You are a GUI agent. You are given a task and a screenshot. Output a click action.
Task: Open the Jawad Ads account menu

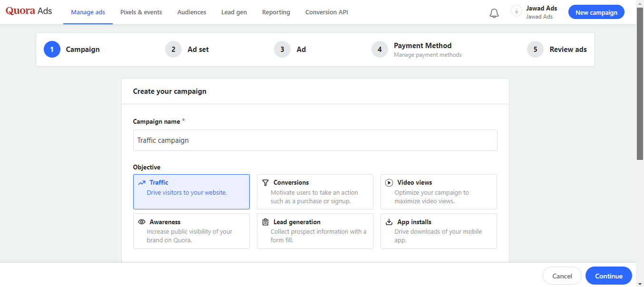click(x=541, y=12)
